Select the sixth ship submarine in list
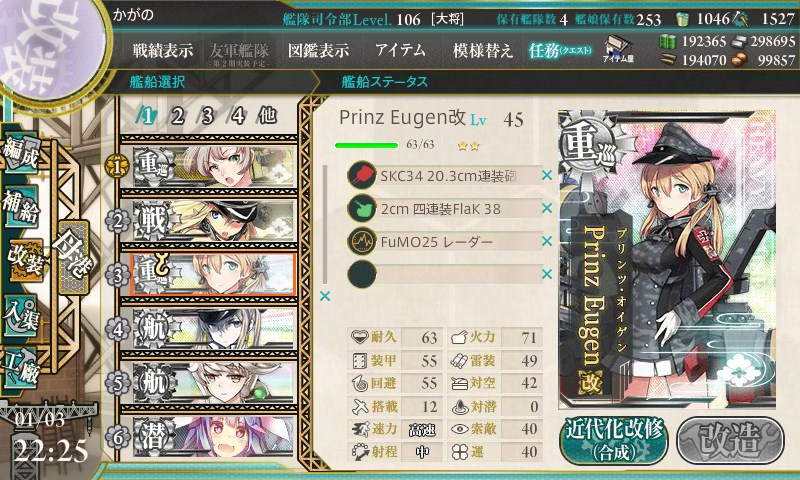This screenshot has width=800, height=480. pos(210,436)
